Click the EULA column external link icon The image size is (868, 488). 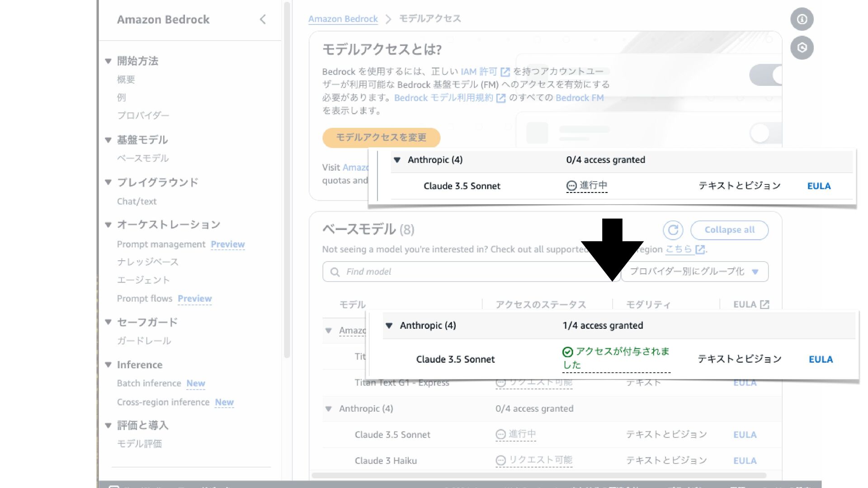[x=764, y=305]
